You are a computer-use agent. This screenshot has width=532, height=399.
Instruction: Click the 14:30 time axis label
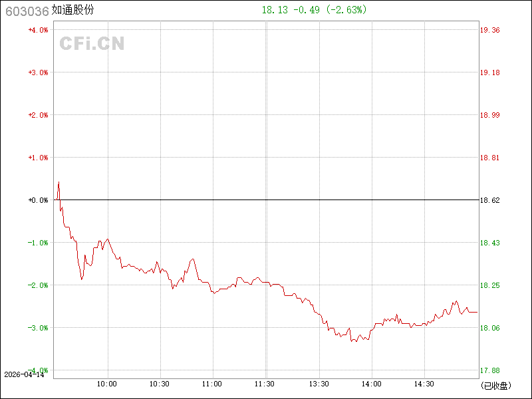pos(424,384)
